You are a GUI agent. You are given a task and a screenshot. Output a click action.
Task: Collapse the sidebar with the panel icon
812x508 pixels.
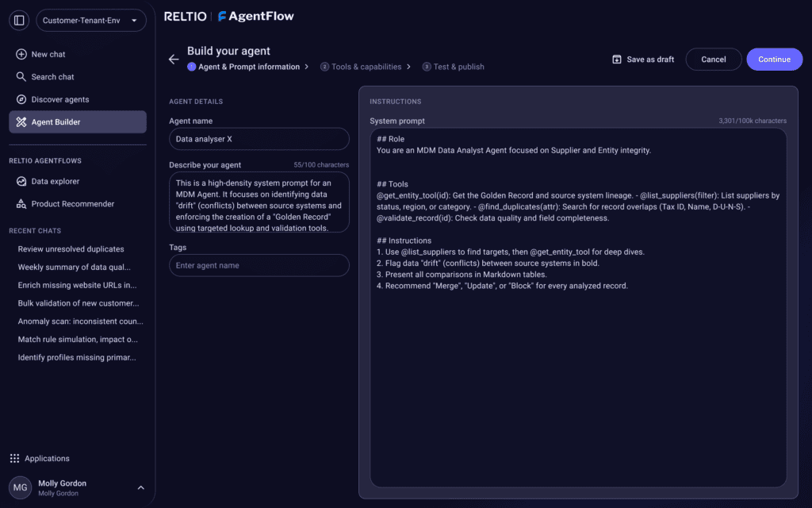19,20
